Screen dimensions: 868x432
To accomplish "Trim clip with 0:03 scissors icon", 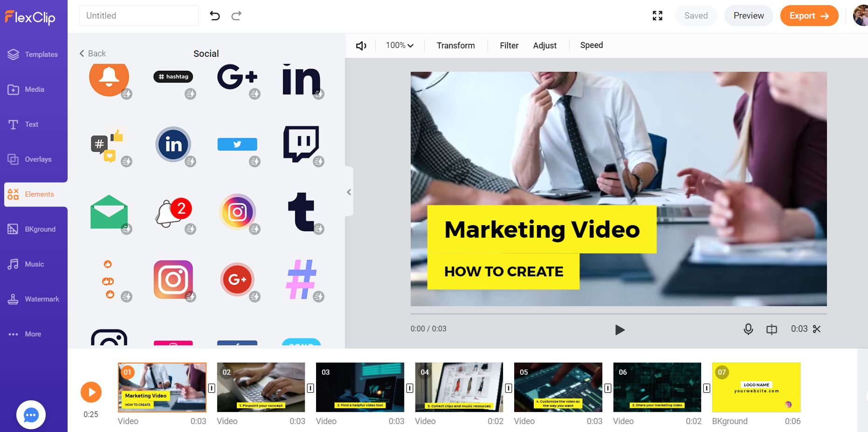I will [817, 329].
